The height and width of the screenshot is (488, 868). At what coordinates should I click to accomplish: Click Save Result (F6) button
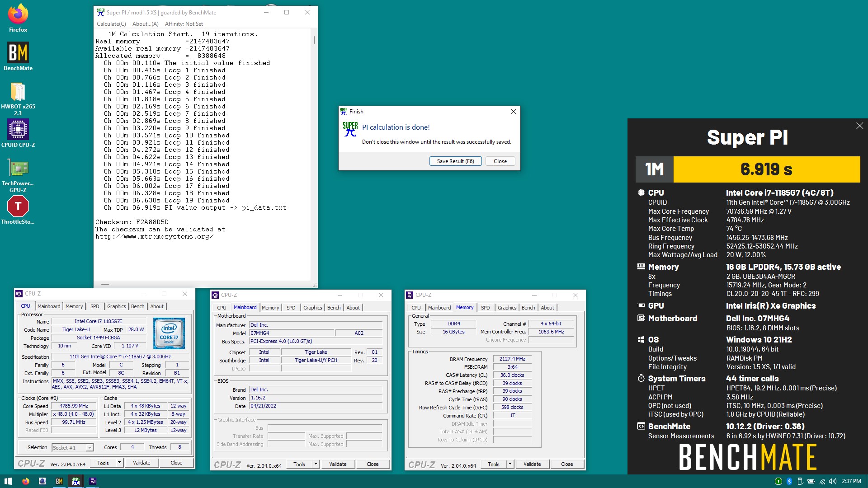tap(456, 161)
